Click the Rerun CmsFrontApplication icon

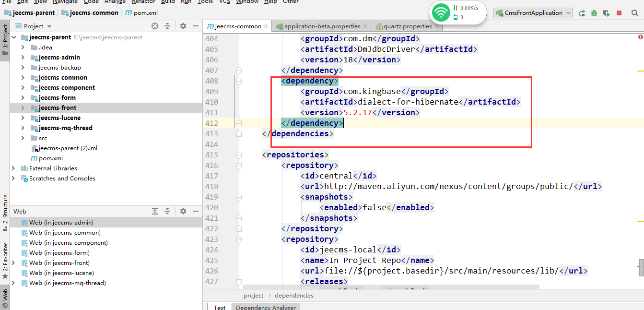582,13
